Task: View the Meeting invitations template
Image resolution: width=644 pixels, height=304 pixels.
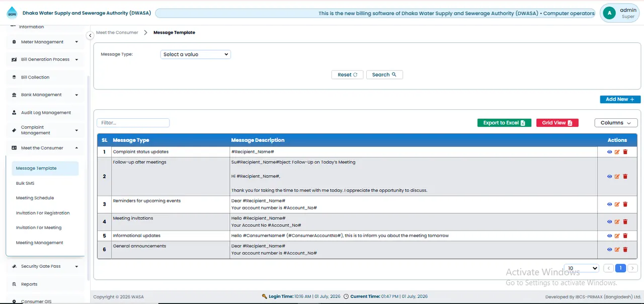Action: pos(610,222)
